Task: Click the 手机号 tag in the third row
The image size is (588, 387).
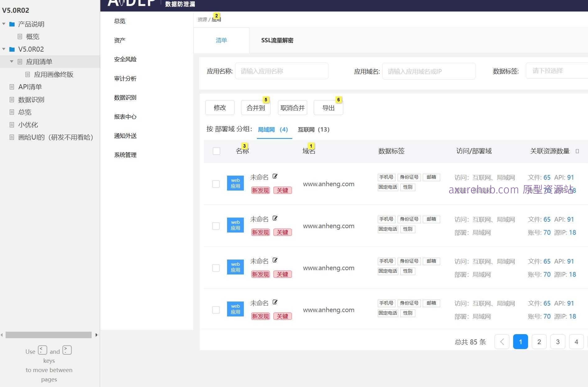Action: (x=386, y=261)
